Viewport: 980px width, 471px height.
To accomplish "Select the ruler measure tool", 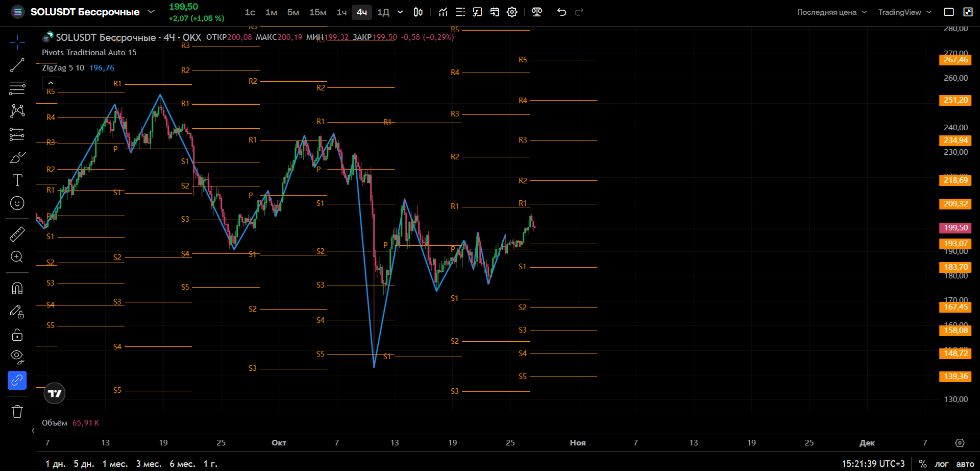I will [x=17, y=234].
